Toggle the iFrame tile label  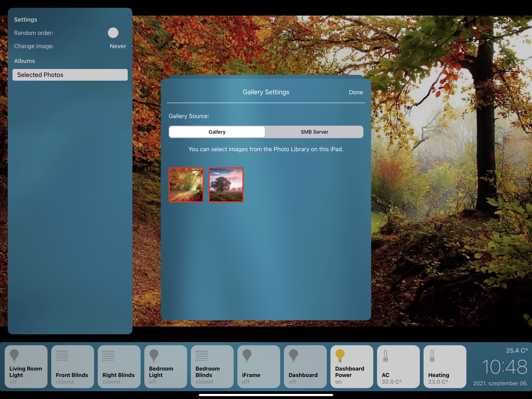[251, 375]
